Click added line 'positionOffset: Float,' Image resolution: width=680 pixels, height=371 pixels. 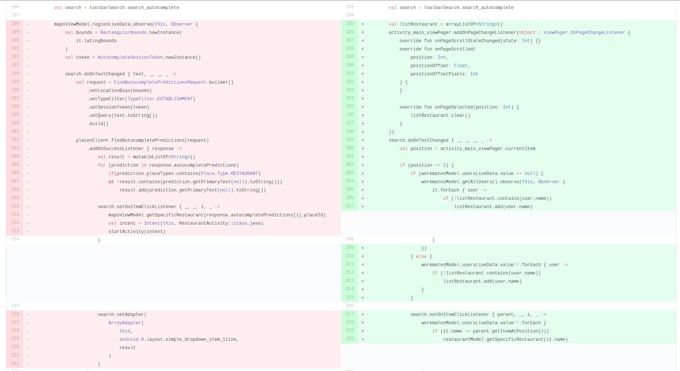point(440,66)
